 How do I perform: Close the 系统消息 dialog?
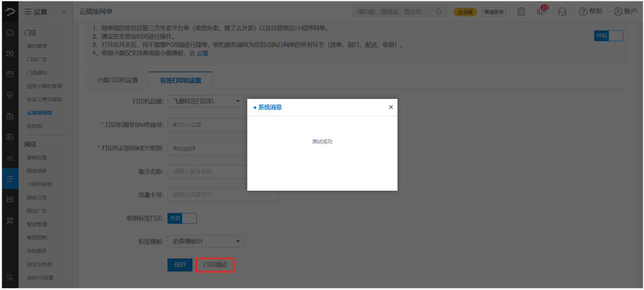391,107
